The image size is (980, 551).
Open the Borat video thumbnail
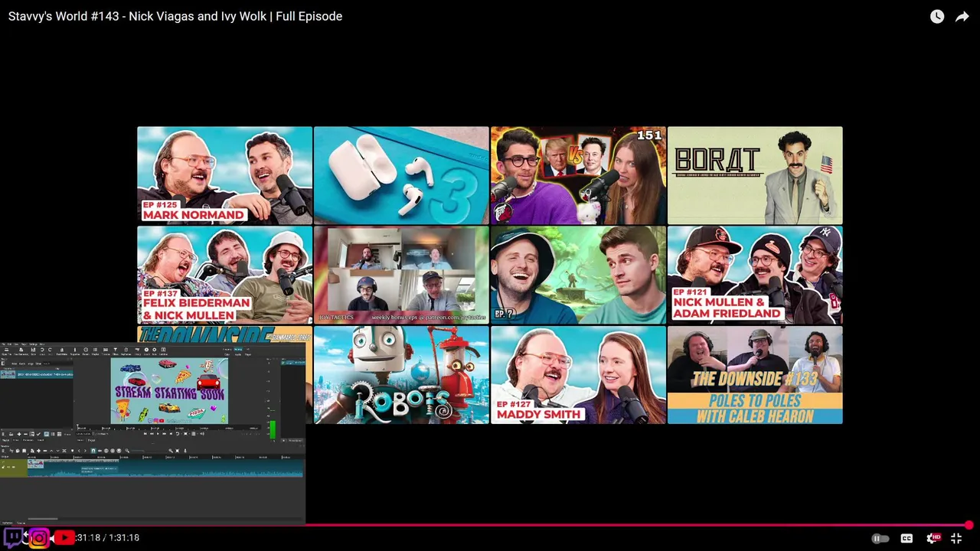coord(755,175)
